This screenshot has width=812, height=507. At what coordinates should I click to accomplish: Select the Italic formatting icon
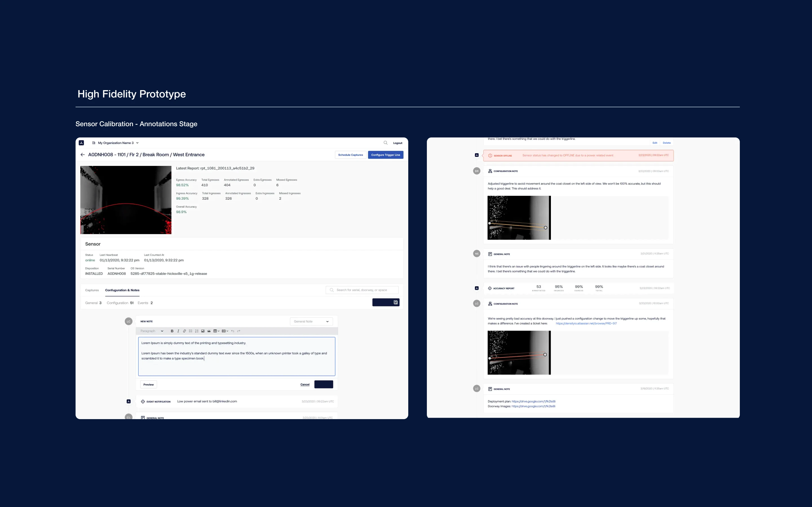[178, 331]
